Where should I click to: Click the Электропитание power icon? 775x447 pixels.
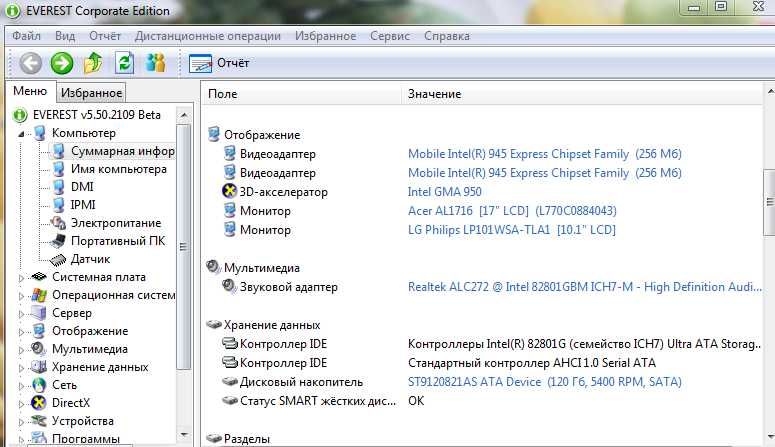click(58, 223)
